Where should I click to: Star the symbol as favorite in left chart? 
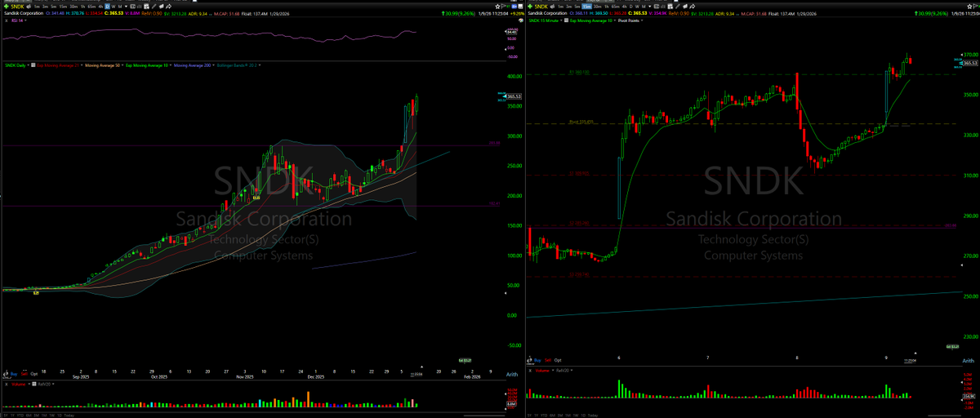tap(497, 7)
